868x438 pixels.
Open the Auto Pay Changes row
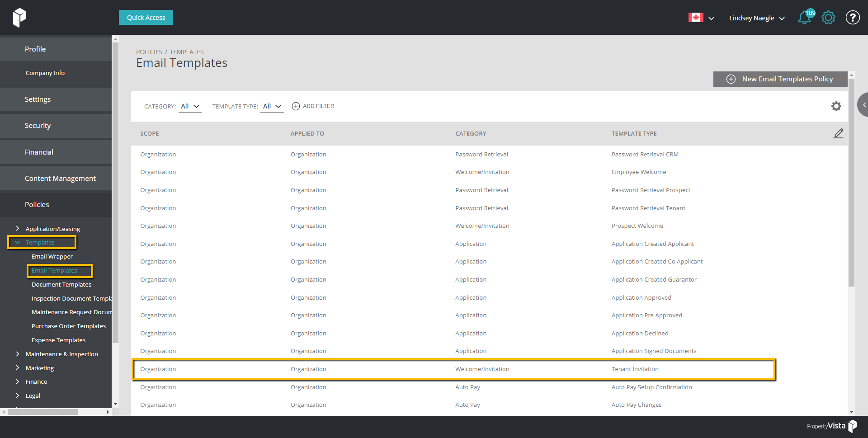(x=489, y=405)
